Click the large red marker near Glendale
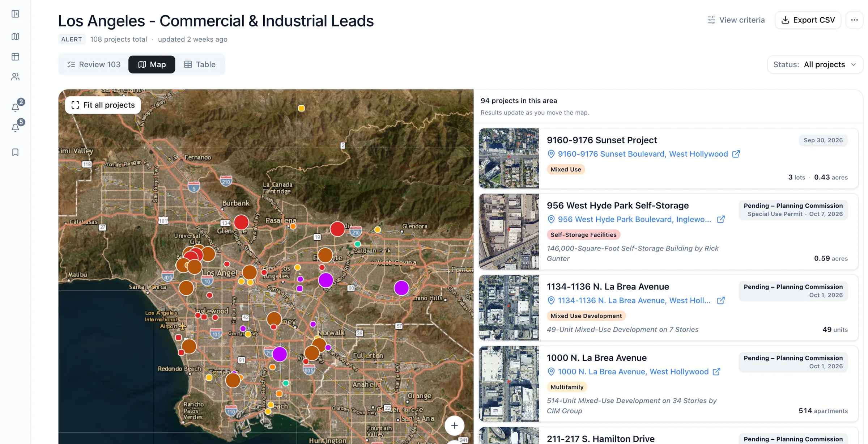 241,222
